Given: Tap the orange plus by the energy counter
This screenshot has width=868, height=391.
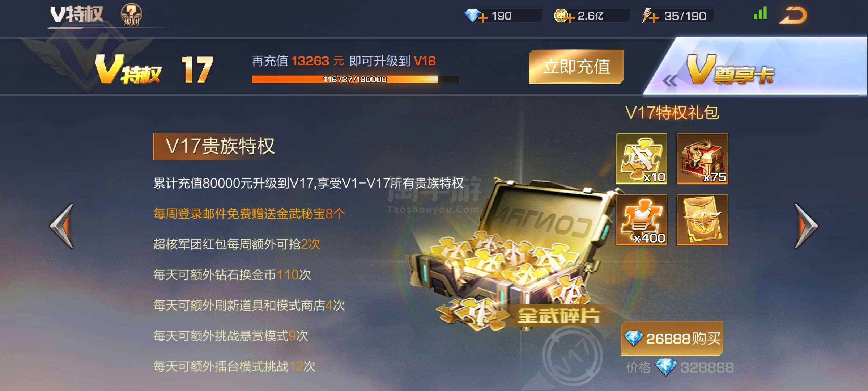Looking at the screenshot, I should click(654, 18).
